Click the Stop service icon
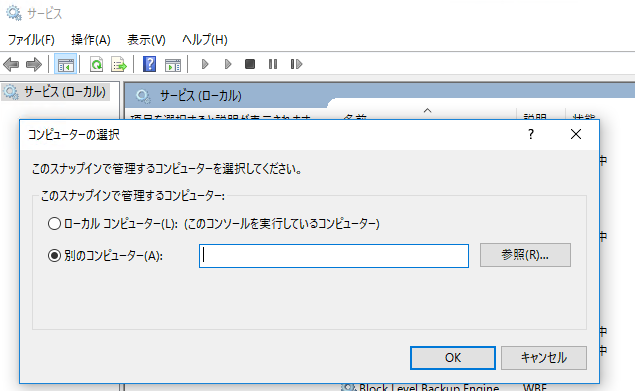This screenshot has height=391, width=635. (x=250, y=64)
